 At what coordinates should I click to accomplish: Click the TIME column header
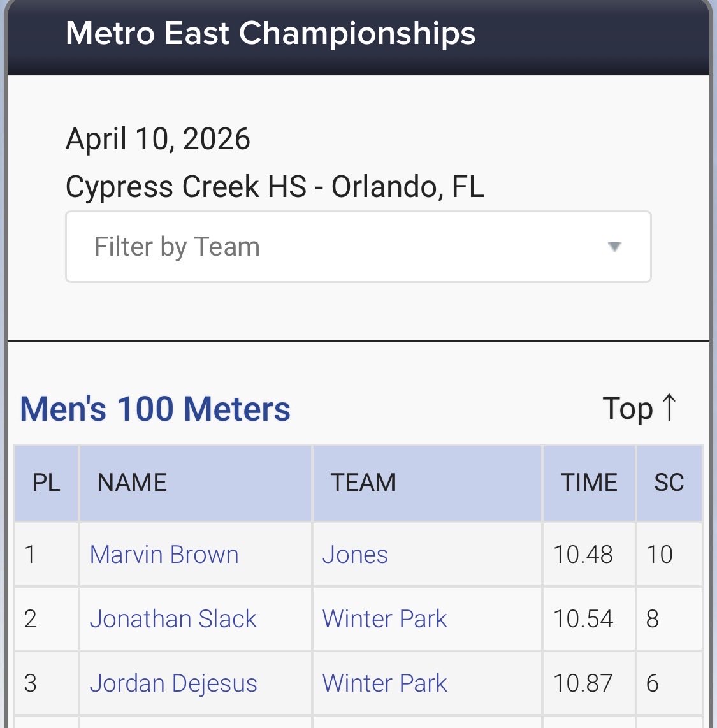point(589,483)
